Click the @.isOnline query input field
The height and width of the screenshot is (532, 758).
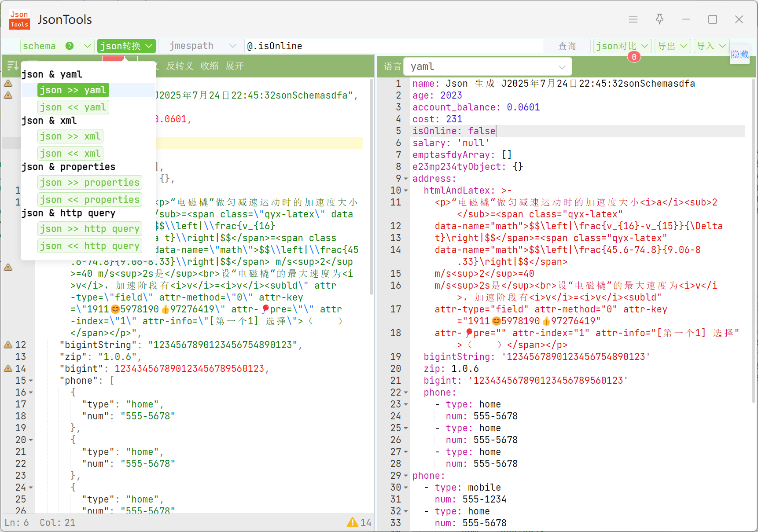tap(394, 46)
